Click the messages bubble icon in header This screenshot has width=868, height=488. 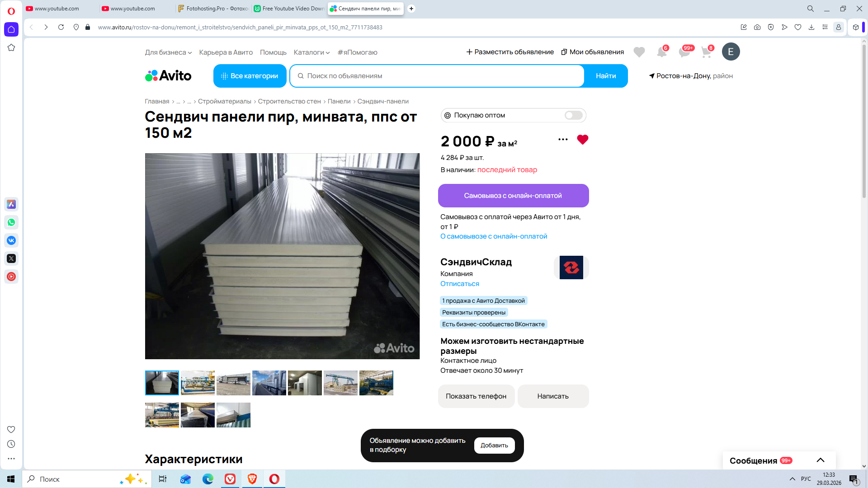(684, 52)
